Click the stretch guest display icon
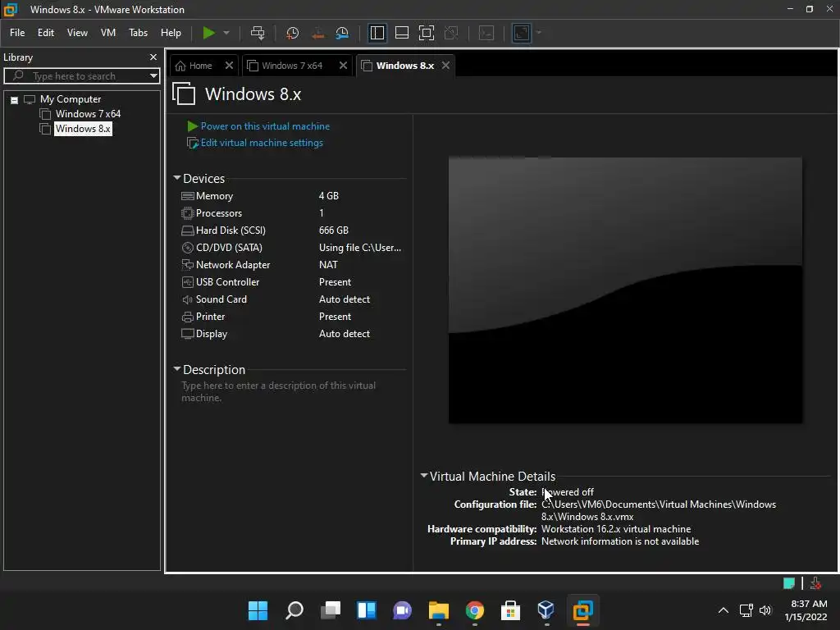 pos(521,33)
